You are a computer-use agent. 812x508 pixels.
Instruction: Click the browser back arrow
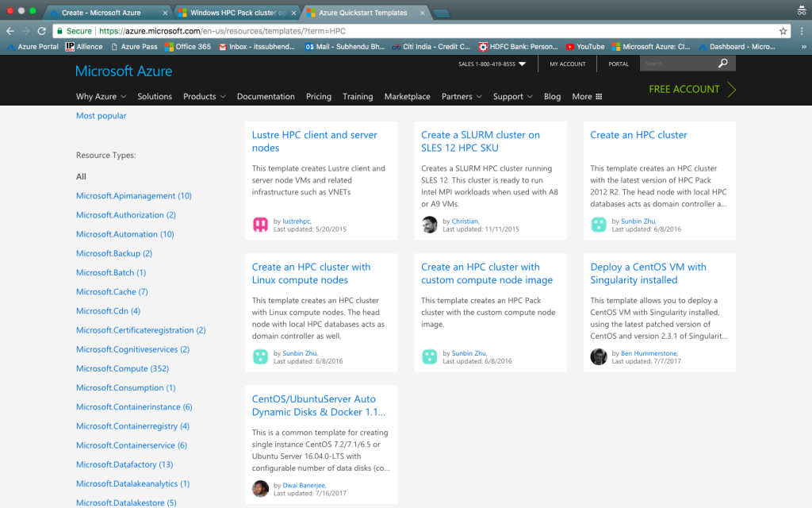click(10, 31)
